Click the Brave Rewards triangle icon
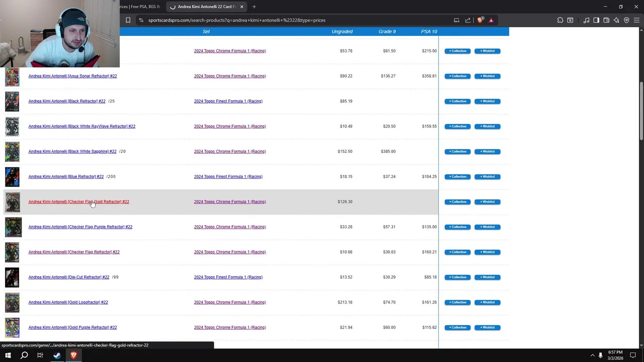 (491, 20)
